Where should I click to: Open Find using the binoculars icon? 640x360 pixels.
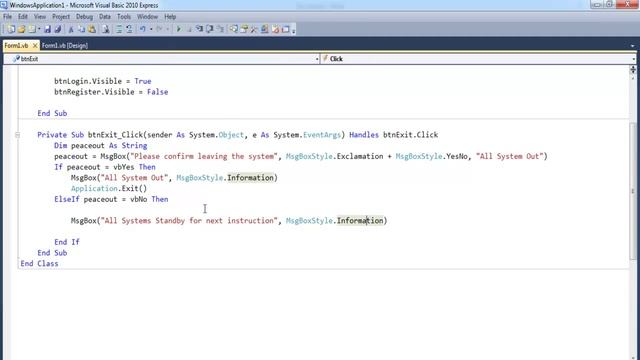pyautogui.click(x=105, y=29)
